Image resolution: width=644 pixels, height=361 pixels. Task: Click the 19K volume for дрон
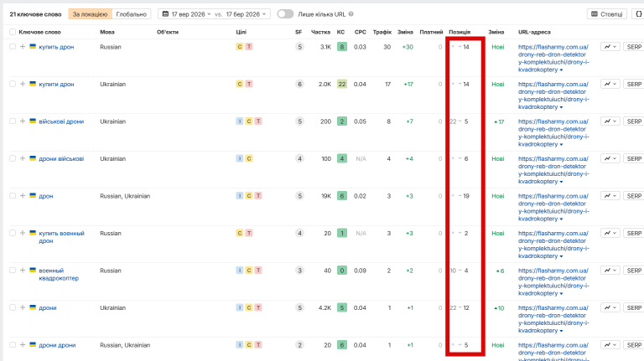pyautogui.click(x=325, y=196)
